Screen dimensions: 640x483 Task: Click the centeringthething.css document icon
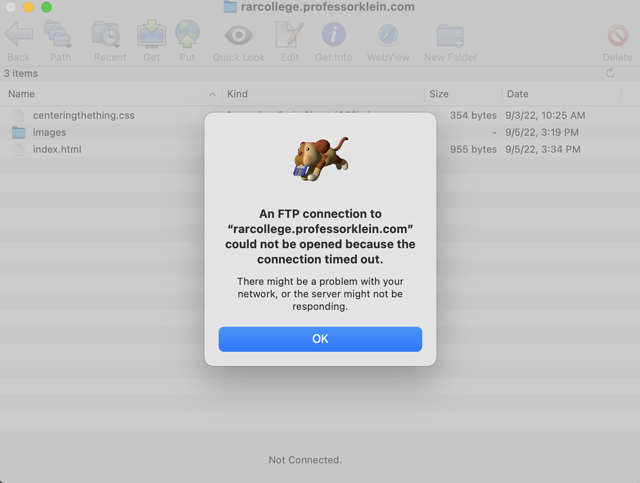[x=19, y=116]
